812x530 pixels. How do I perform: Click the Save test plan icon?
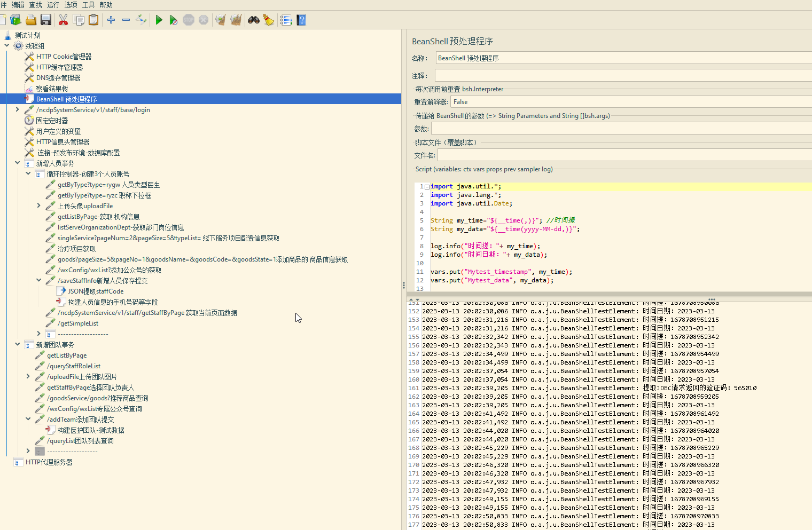(x=46, y=20)
